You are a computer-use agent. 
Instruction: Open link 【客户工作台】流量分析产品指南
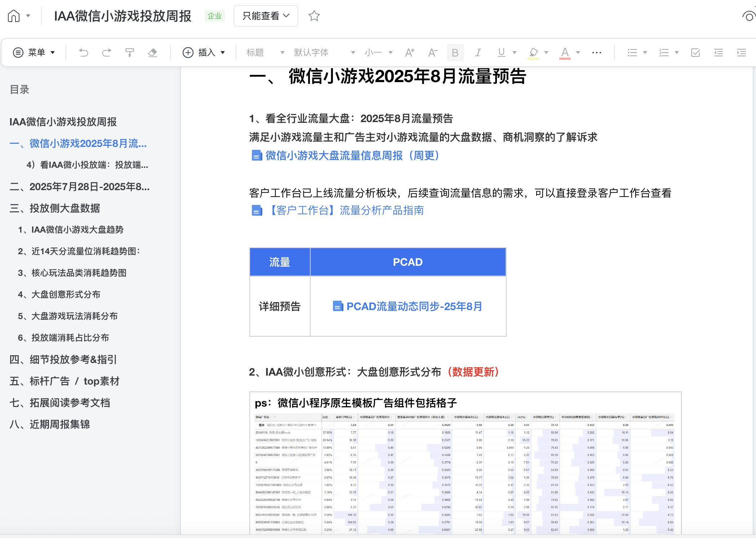click(345, 210)
